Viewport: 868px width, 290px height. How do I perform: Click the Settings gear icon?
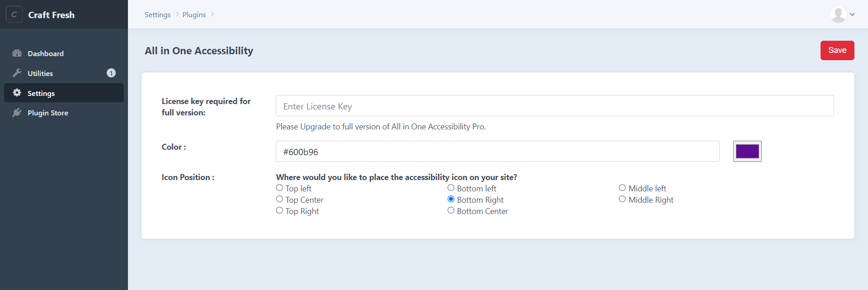(x=17, y=93)
